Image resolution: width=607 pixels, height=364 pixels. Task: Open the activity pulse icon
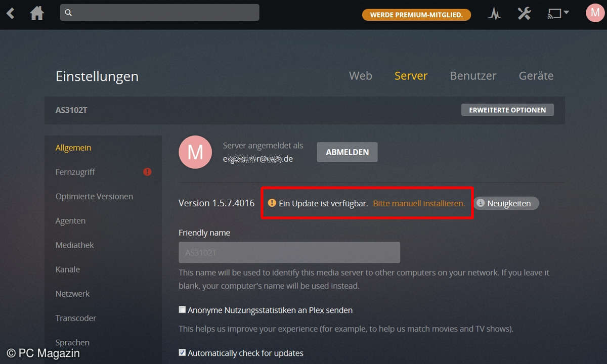click(494, 13)
